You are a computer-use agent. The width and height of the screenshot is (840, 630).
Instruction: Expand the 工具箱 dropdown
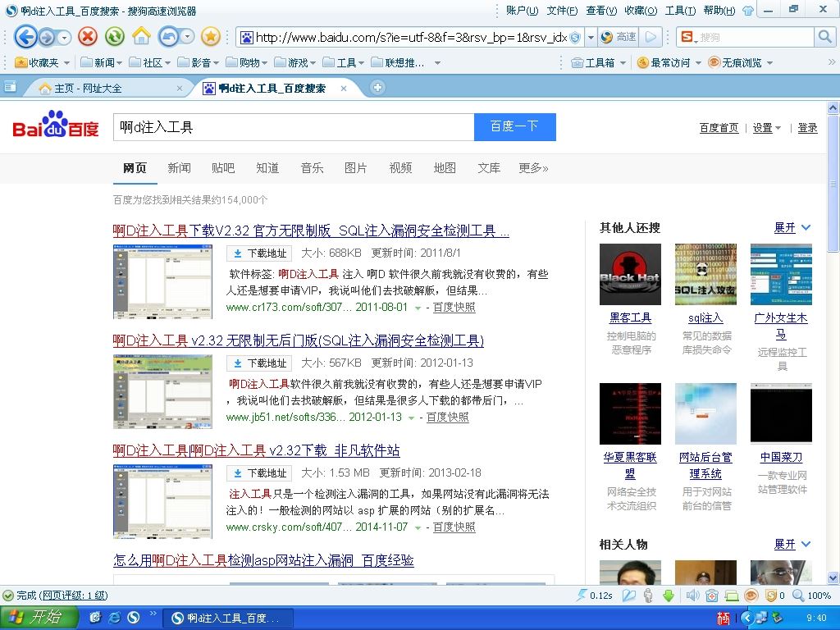(x=623, y=63)
